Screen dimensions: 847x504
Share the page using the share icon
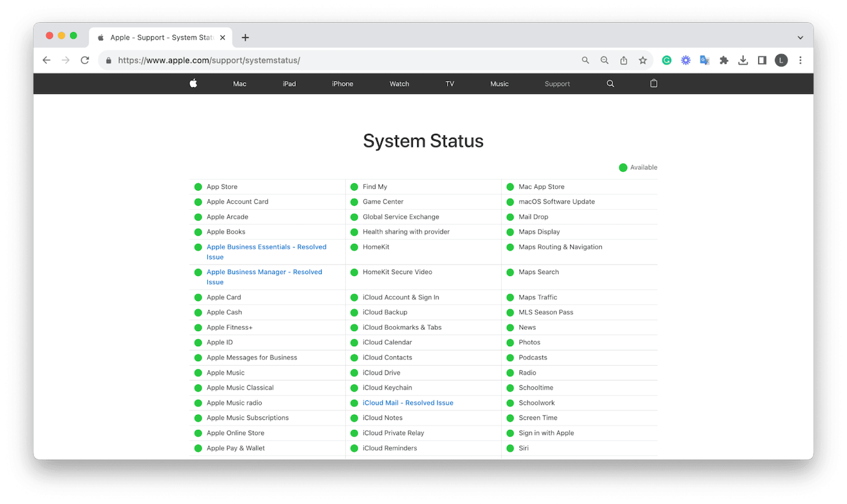[624, 60]
